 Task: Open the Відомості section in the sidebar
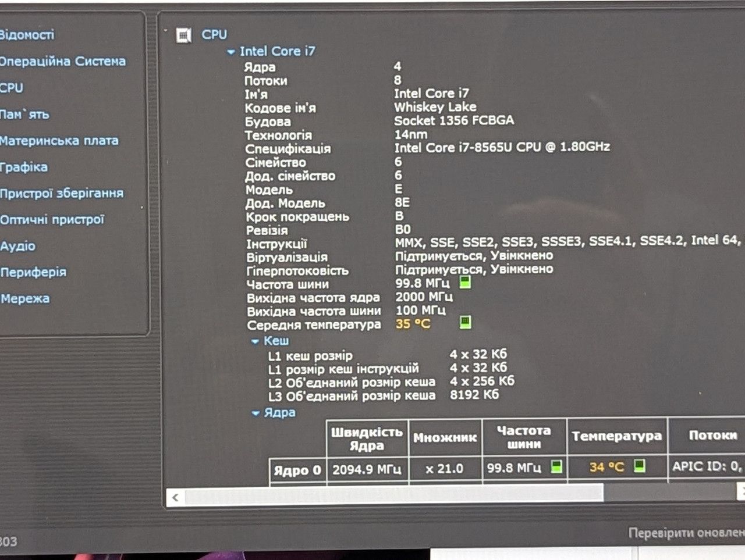(x=27, y=35)
